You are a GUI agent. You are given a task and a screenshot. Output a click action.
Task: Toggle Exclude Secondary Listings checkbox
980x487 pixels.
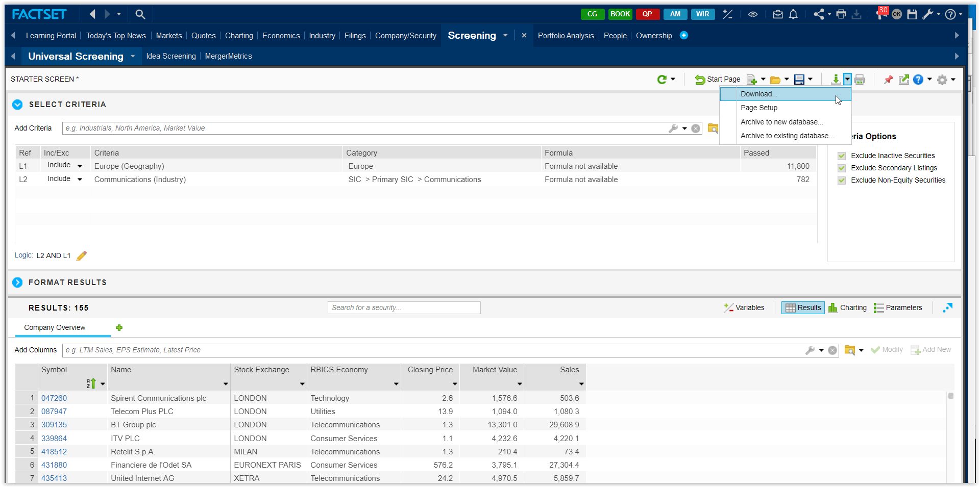tap(842, 168)
